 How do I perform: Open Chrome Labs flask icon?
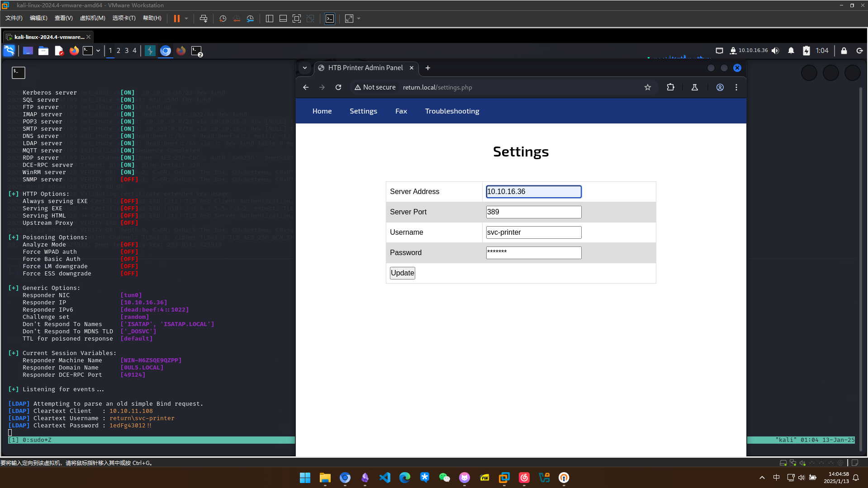(x=694, y=87)
